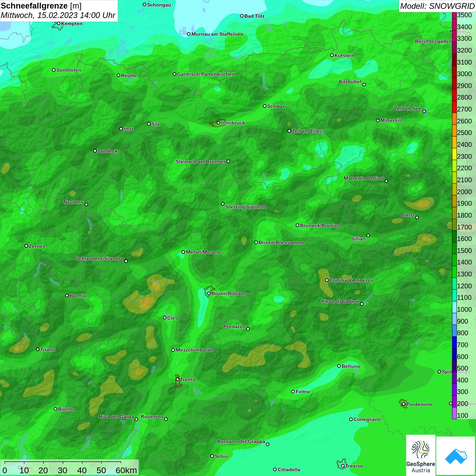Click the Mezzolombardo label

pyautogui.click(x=194, y=350)
